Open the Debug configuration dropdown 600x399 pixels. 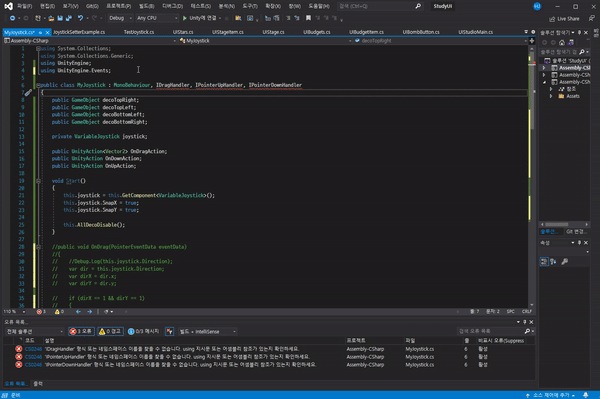pos(120,18)
